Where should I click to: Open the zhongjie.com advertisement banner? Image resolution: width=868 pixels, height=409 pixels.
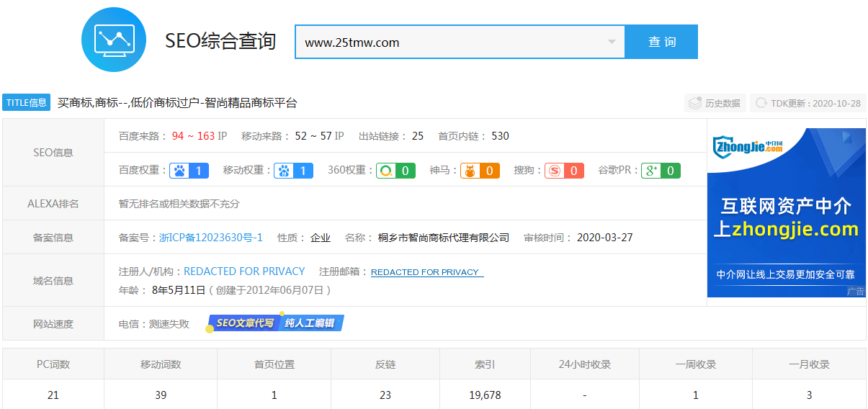pyautogui.click(x=786, y=212)
